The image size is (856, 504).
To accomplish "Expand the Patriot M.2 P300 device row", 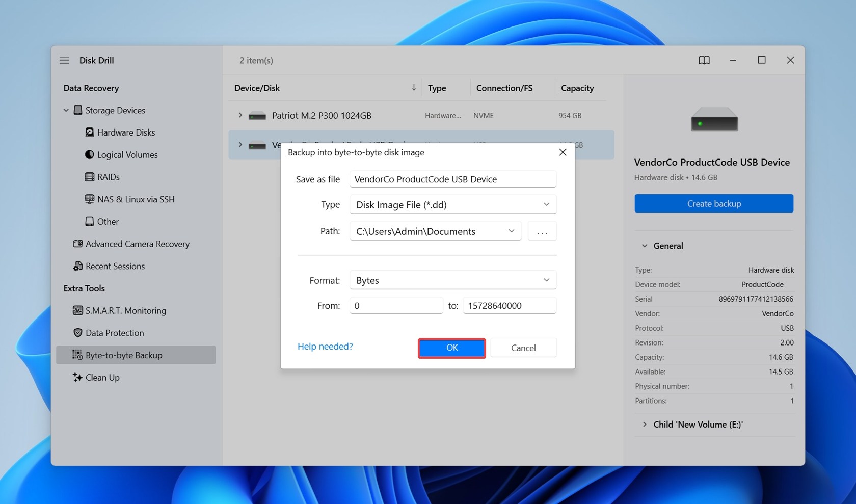I will pyautogui.click(x=240, y=115).
